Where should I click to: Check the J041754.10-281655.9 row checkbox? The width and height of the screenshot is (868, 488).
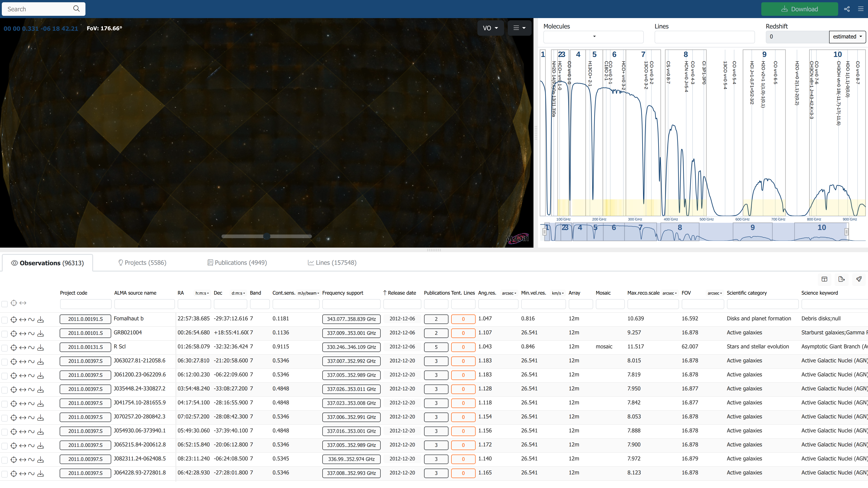4,404
